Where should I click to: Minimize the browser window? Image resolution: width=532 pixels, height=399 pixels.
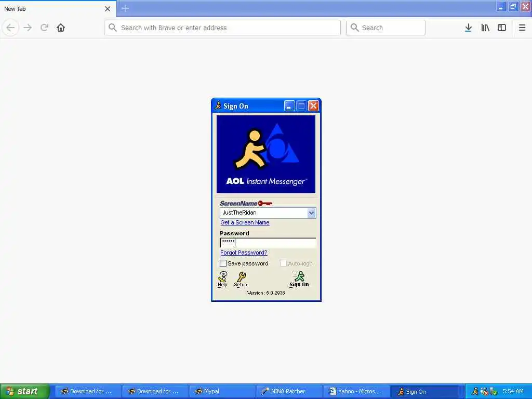501,7
